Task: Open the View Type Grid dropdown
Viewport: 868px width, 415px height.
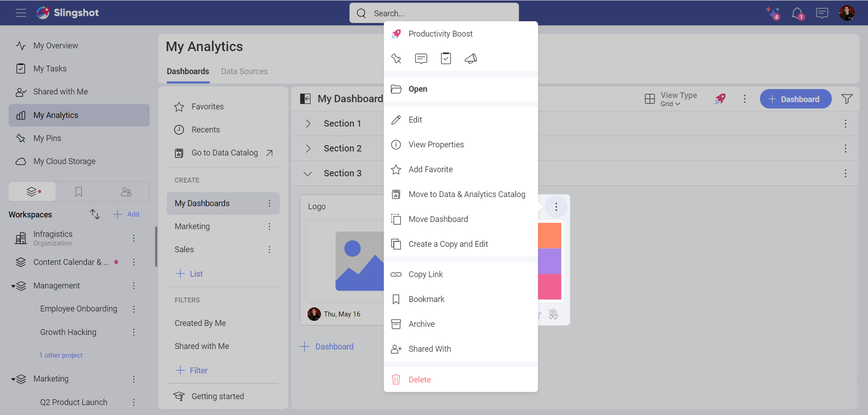Action: [671, 99]
